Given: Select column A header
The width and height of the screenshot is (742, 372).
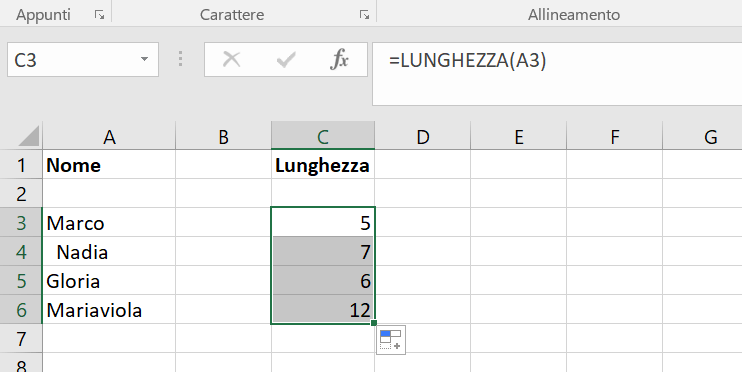Looking at the screenshot, I should [109, 136].
